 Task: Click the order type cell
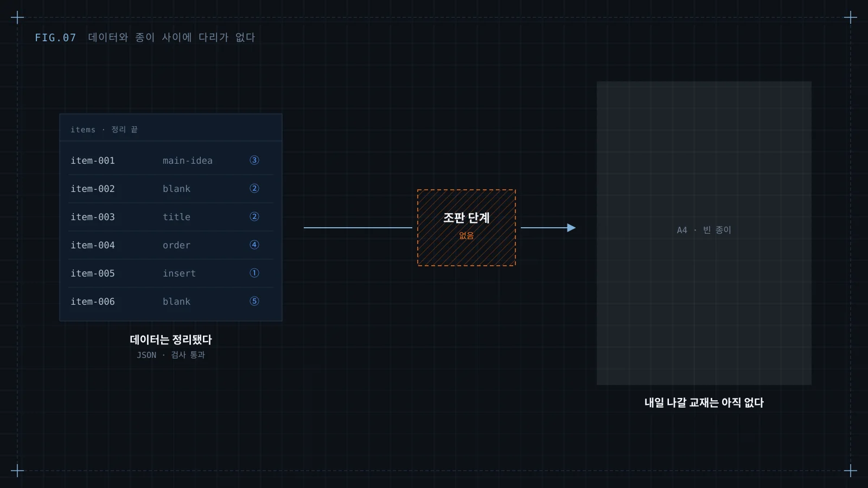177,245
